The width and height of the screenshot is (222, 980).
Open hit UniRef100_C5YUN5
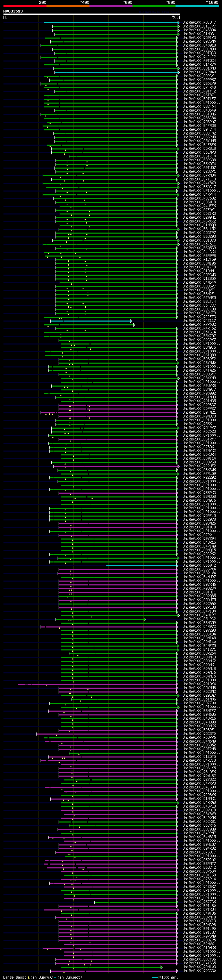pyautogui.click(x=199, y=141)
